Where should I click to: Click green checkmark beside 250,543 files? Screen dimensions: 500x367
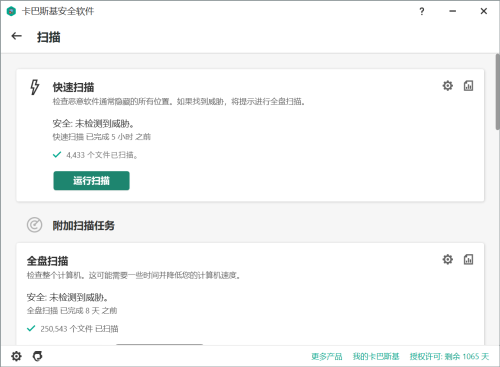point(31,329)
